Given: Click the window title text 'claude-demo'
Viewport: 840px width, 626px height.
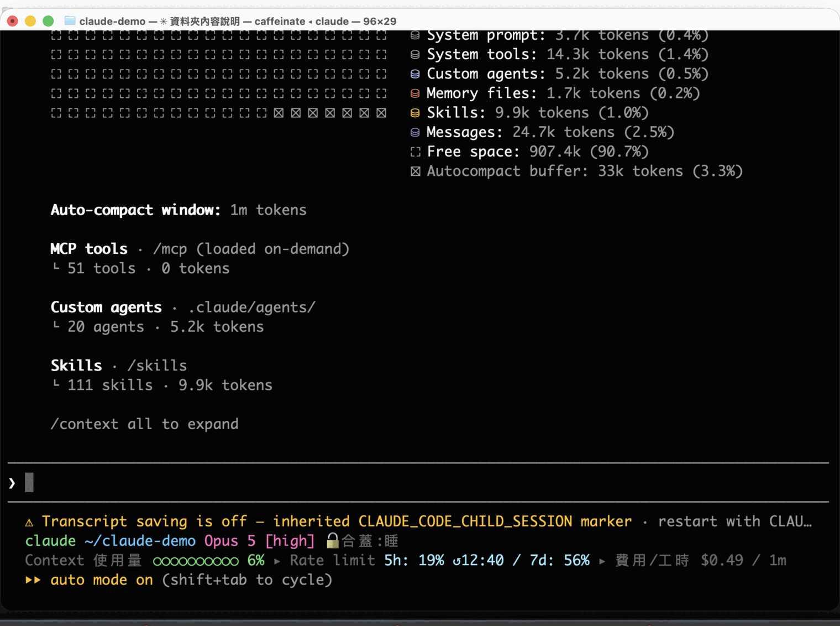Looking at the screenshot, I should pyautogui.click(x=112, y=22).
